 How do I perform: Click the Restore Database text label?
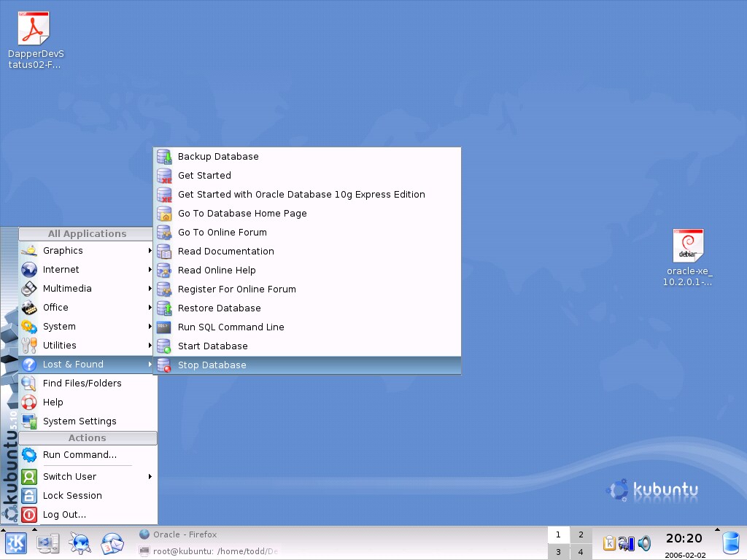tap(219, 308)
